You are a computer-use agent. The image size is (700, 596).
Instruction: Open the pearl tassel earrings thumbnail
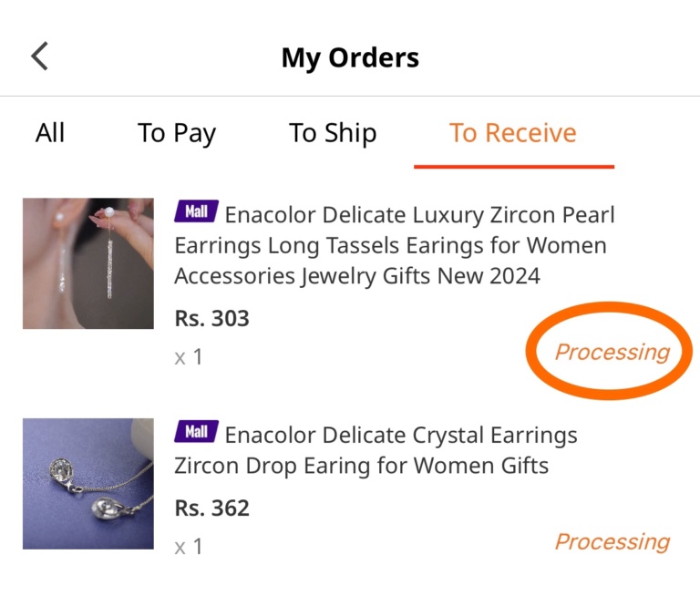click(88, 263)
